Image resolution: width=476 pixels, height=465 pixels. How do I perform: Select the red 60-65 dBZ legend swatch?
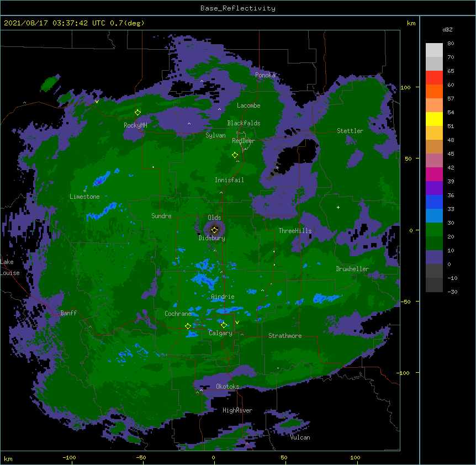434,77
